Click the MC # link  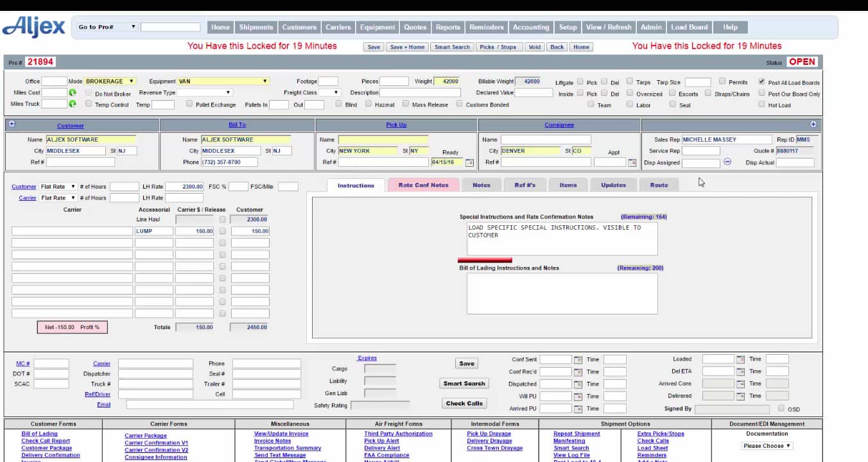[22, 364]
